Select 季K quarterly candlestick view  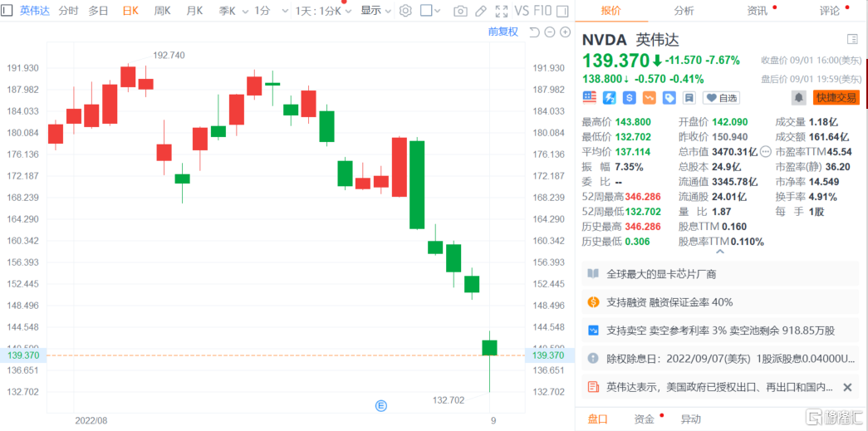[x=227, y=11]
